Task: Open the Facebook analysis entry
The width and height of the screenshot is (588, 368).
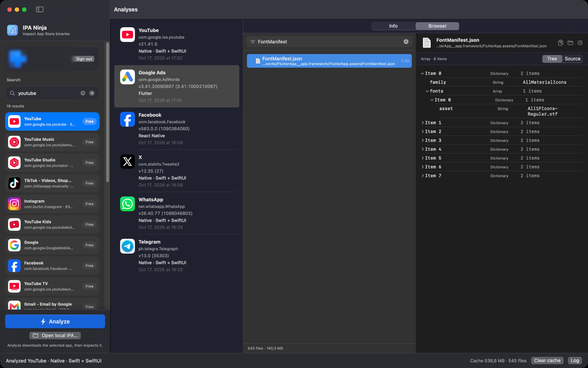Action: (177, 129)
